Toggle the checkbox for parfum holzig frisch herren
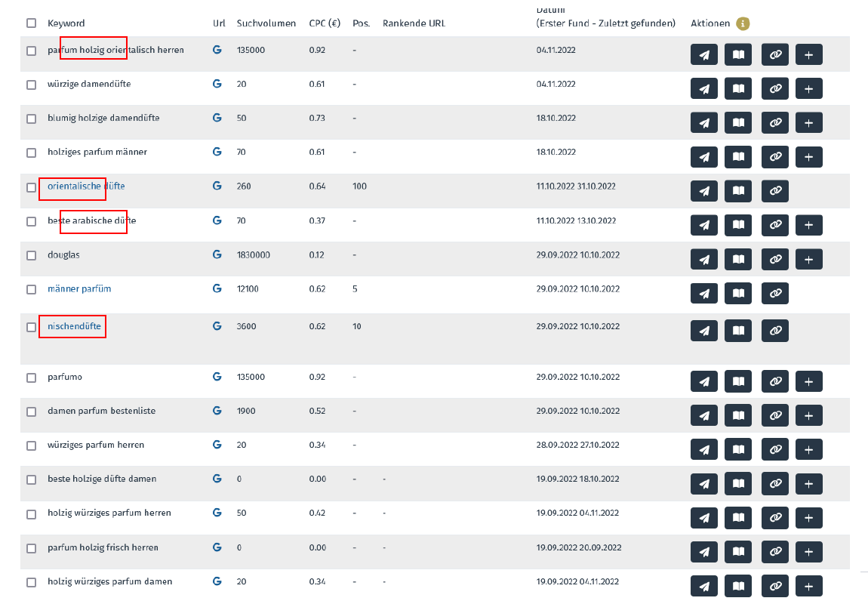This screenshot has width=868, height=601. tap(31, 548)
